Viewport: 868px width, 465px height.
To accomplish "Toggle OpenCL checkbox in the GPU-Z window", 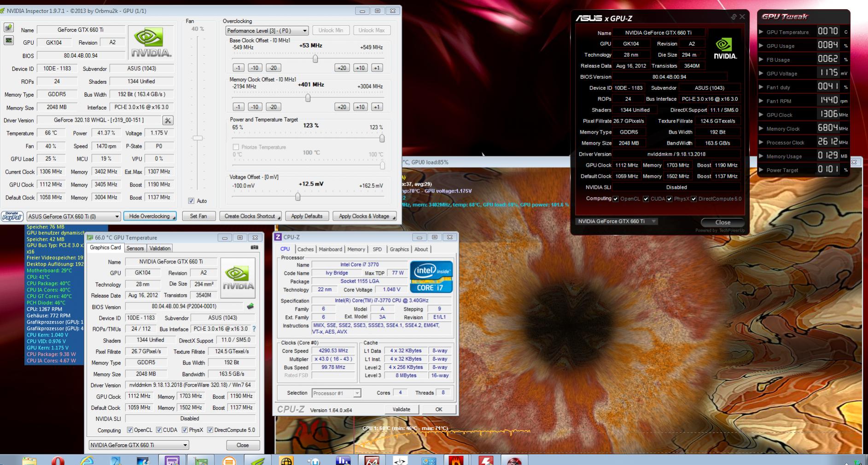I will click(130, 430).
